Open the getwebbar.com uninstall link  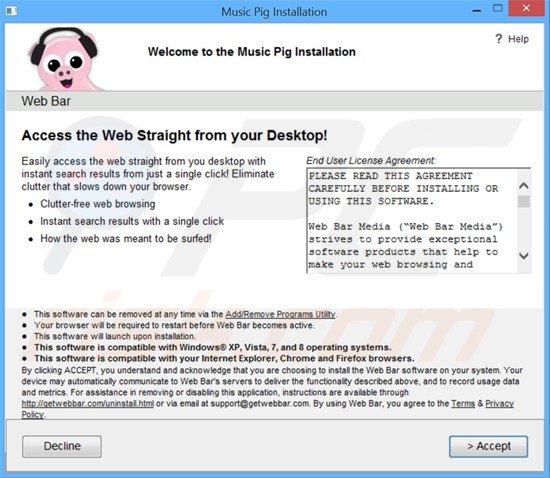pos(88,404)
